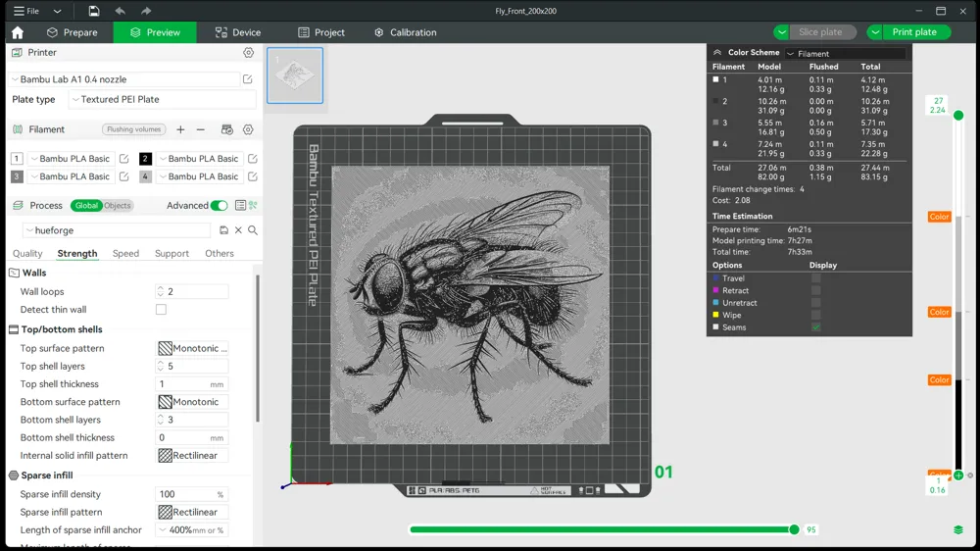The image size is (980, 551).
Task: Open the AMS filament sync icon
Action: (x=227, y=129)
